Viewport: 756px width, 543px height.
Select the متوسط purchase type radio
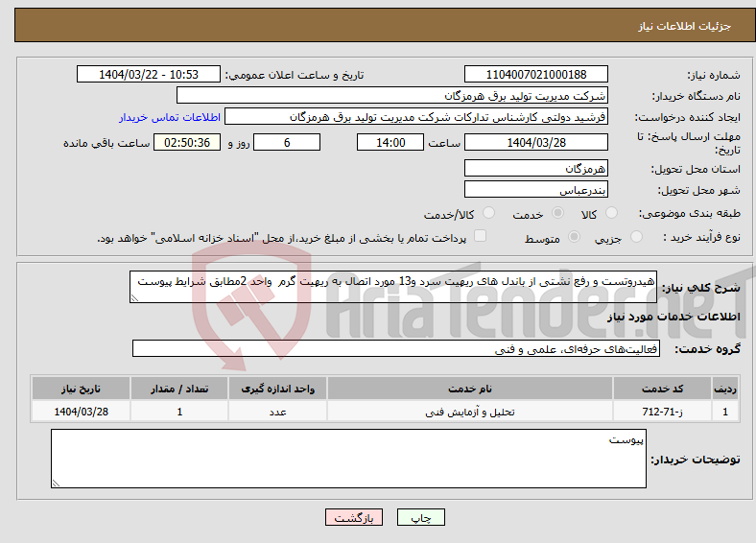click(575, 237)
